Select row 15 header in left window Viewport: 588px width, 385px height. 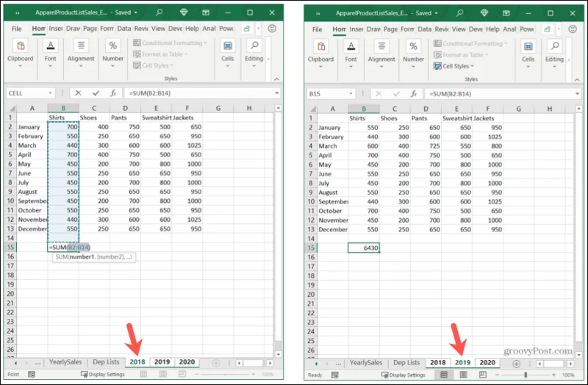(10, 247)
